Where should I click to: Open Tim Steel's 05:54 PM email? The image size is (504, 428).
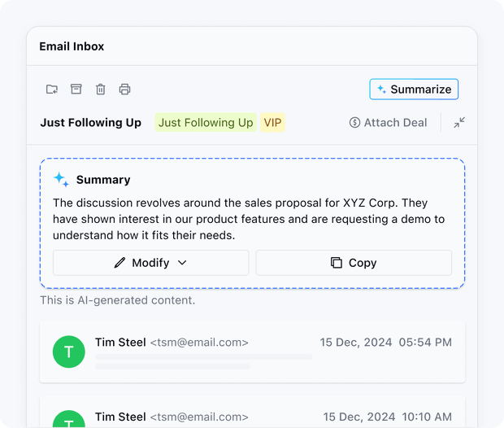point(252,352)
